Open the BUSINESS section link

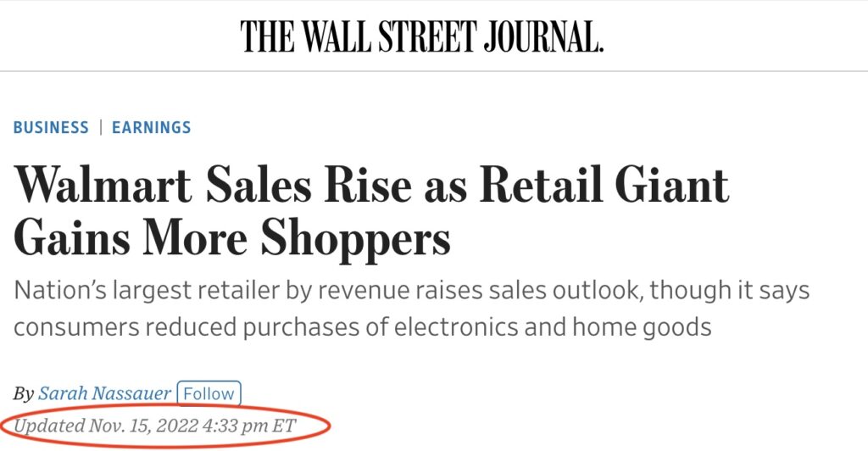(x=51, y=127)
